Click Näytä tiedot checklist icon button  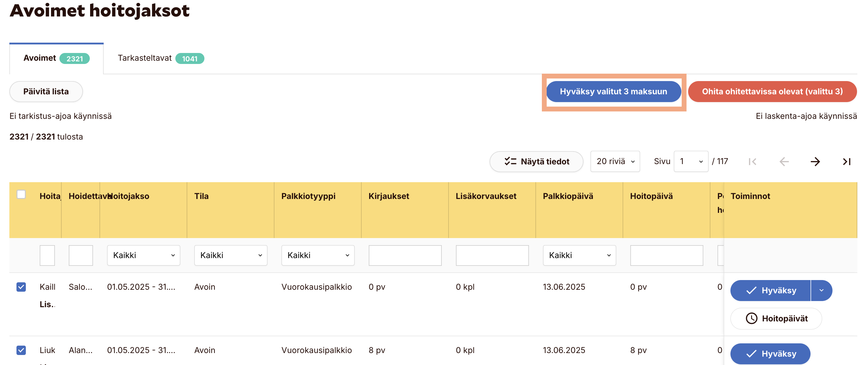point(536,162)
